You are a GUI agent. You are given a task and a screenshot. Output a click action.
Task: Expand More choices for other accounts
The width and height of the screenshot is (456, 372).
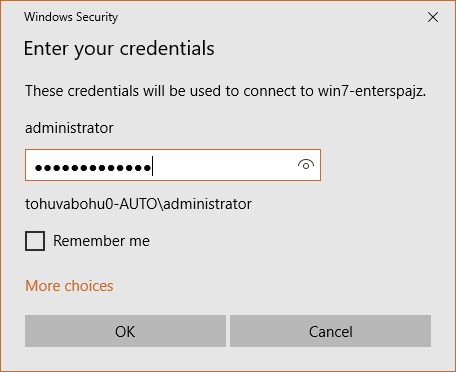[69, 286]
